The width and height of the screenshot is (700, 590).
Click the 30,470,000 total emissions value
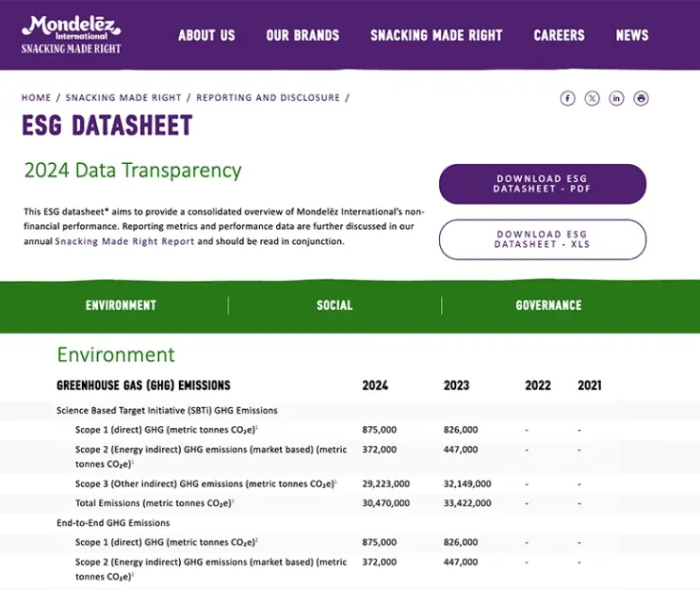386,503
